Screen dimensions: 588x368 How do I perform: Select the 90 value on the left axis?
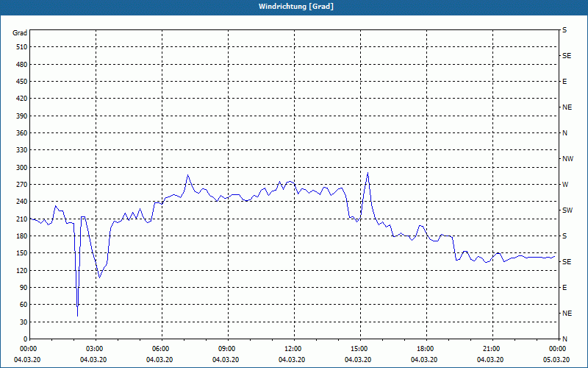(x=24, y=288)
